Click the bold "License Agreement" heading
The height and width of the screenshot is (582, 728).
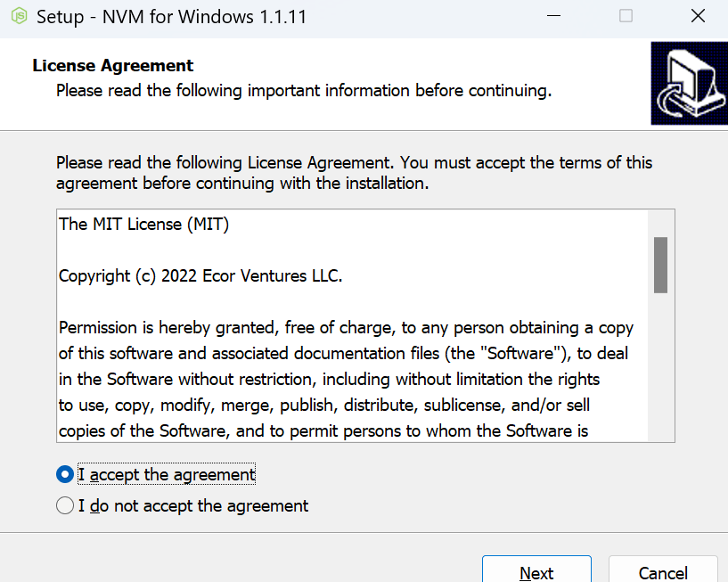pyautogui.click(x=113, y=66)
